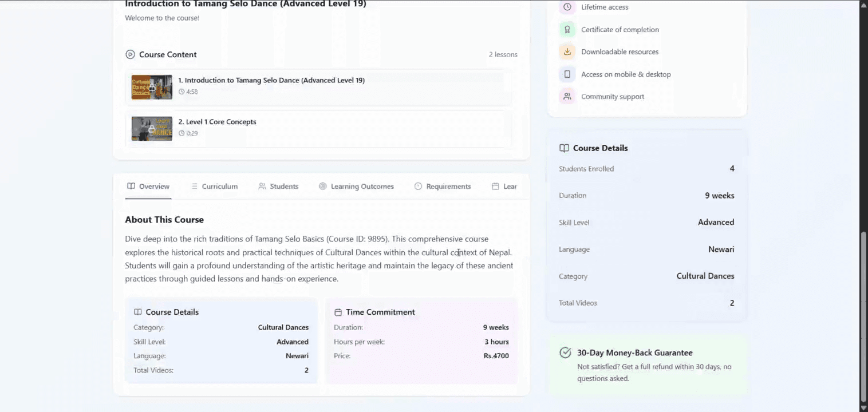868x412 pixels.
Task: Open the Students tab
Action: point(278,187)
